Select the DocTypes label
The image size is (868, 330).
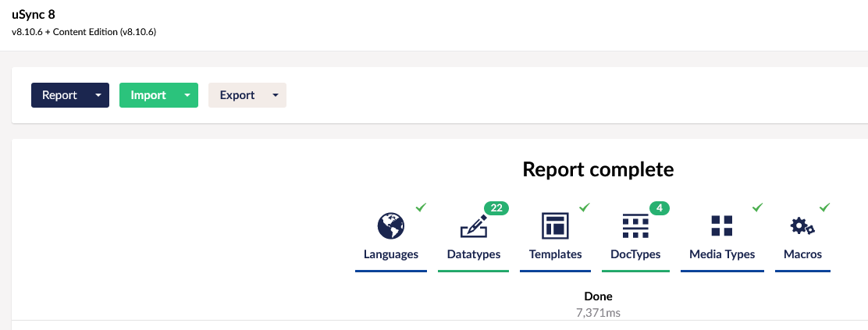pos(635,254)
